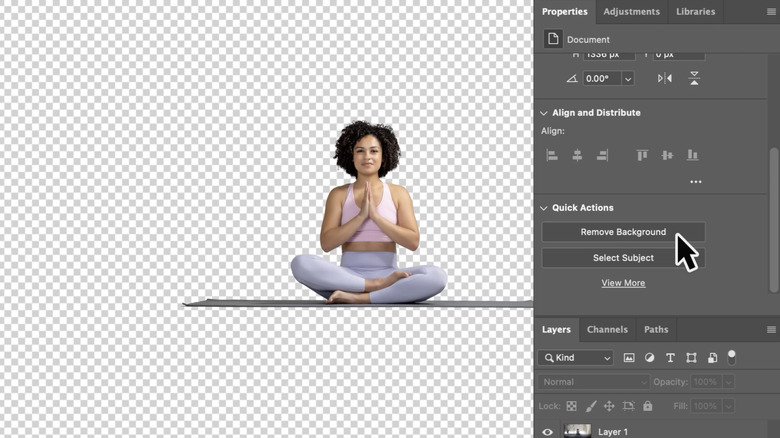This screenshot has width=780, height=438.
Task: Open the rotation angle dropdown
Action: tap(628, 78)
